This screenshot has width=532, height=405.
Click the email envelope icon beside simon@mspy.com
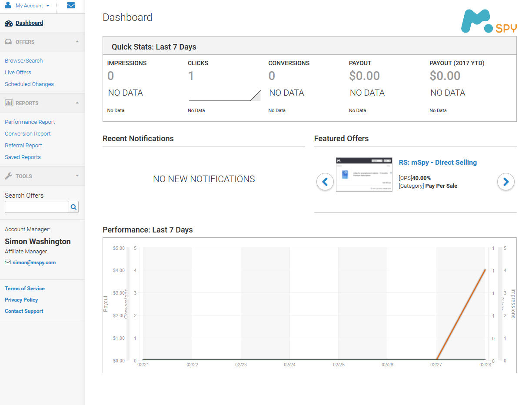(7, 262)
